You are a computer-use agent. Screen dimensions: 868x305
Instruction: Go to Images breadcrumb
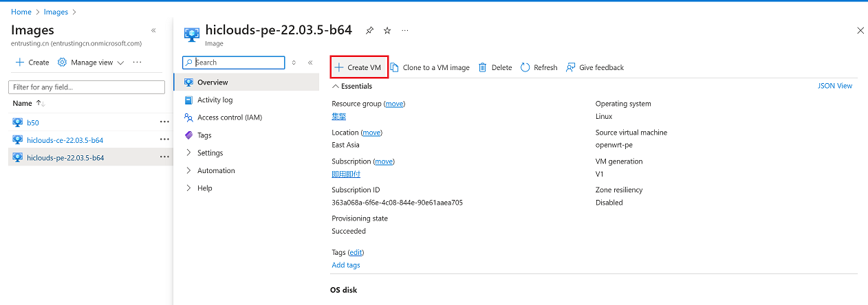point(55,12)
